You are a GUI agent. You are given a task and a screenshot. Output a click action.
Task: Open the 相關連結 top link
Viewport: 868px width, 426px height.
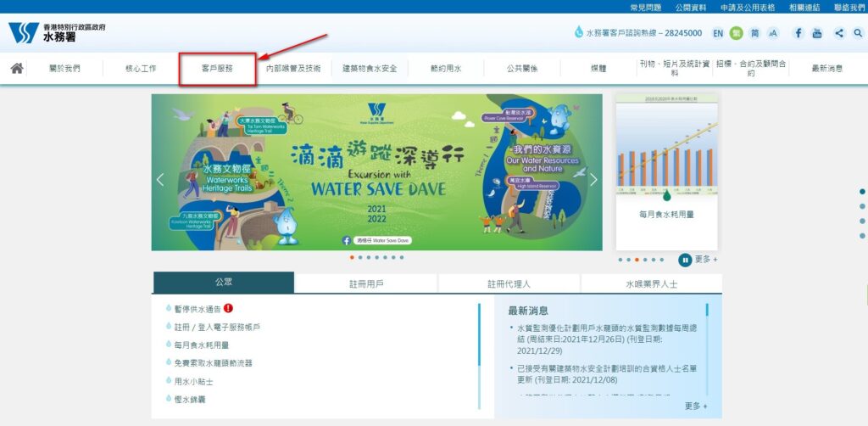click(x=805, y=7)
